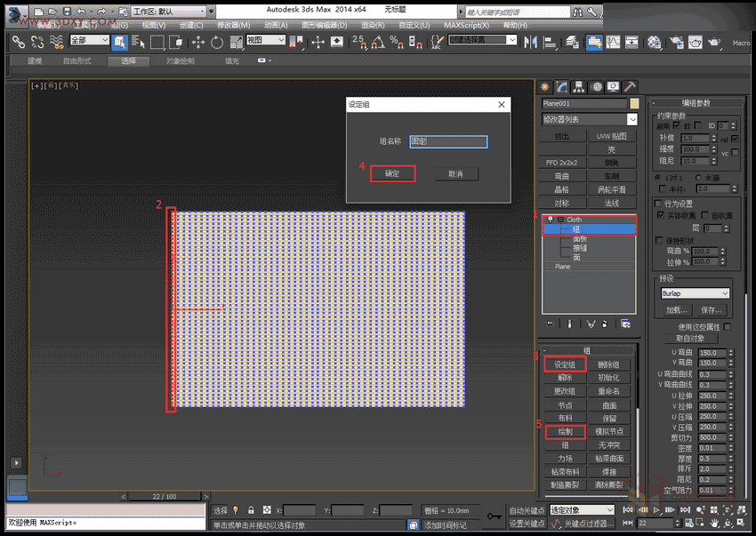
Task: Click 确定 in the 设定组 dialog
Action: pos(392,173)
